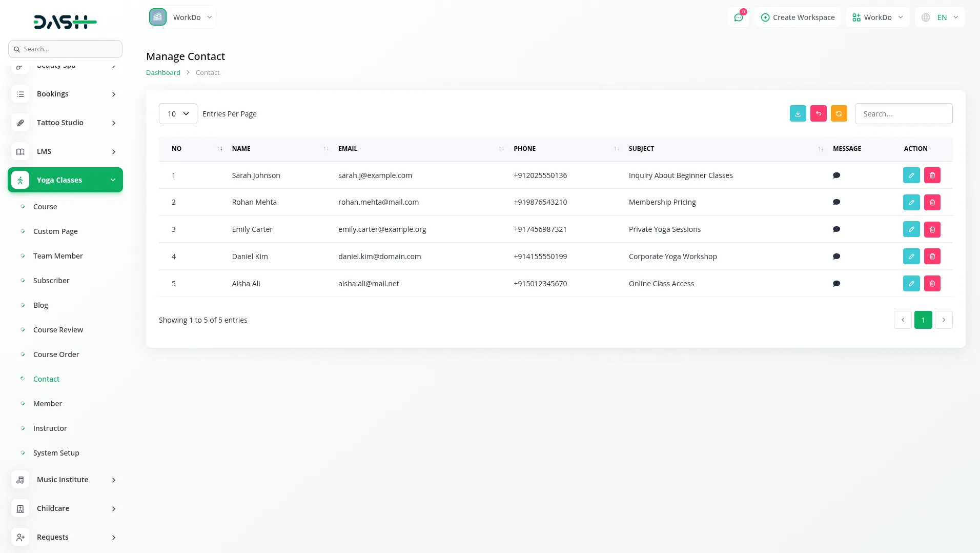Click the download/export icon button
The height and width of the screenshot is (553, 980).
798,114
